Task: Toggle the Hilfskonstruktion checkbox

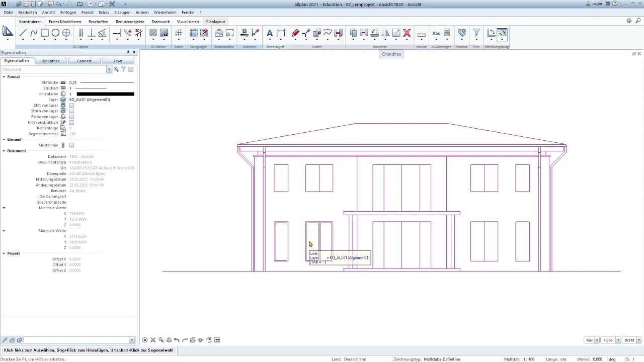Action: [71, 122]
